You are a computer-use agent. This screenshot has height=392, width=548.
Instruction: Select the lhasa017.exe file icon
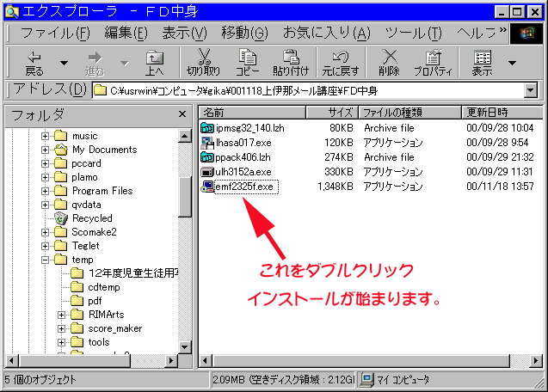(x=207, y=143)
